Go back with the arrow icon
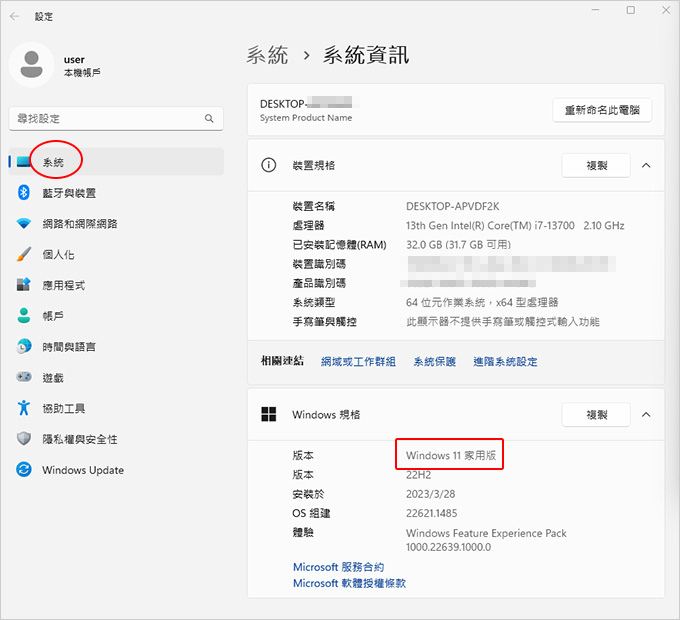Image resolution: width=680 pixels, height=620 pixels. click(x=15, y=16)
